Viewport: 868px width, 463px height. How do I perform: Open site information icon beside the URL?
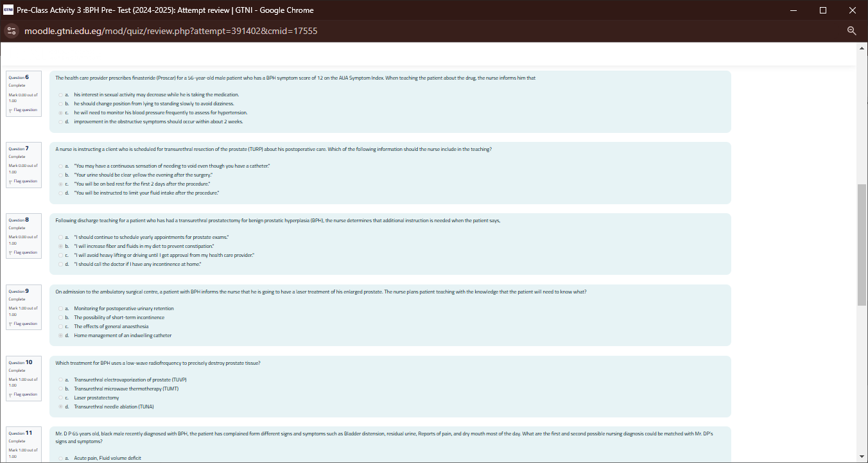[x=11, y=31]
